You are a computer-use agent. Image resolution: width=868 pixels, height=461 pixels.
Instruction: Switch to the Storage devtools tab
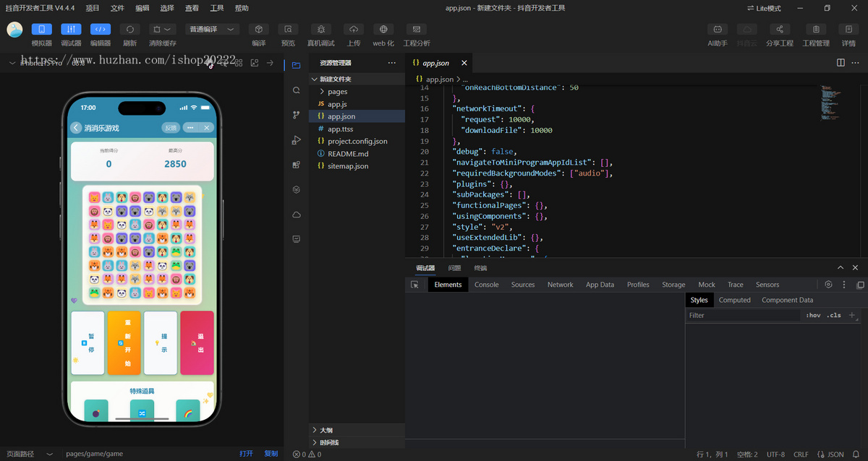(673, 285)
